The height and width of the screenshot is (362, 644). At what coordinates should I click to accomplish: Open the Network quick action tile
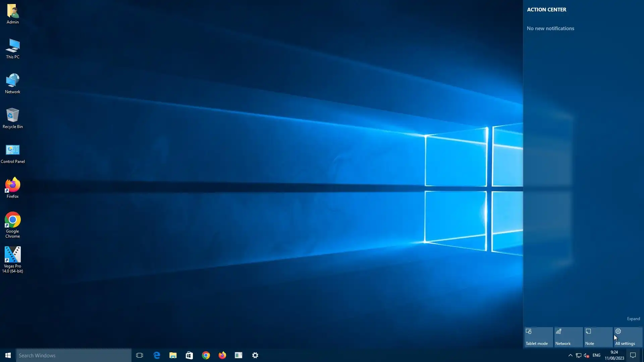click(x=568, y=337)
